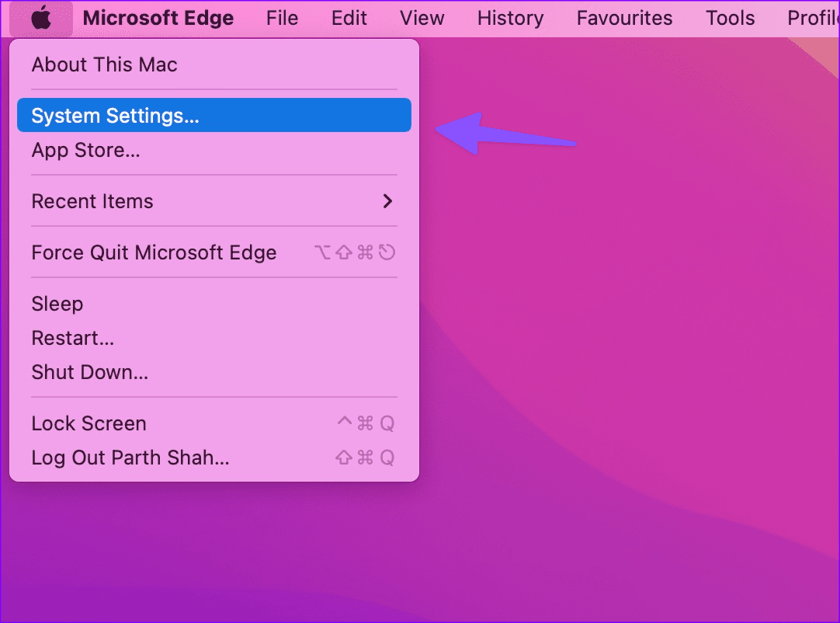This screenshot has width=840, height=623.
Task: Open the Microsoft Edge application menu
Action: 158,18
